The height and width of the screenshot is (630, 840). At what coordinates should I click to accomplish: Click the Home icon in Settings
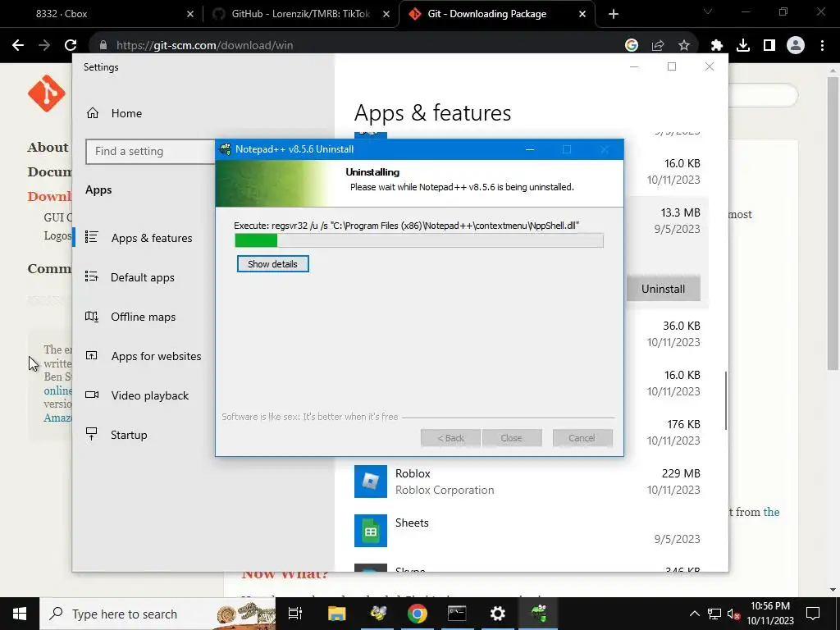click(93, 113)
